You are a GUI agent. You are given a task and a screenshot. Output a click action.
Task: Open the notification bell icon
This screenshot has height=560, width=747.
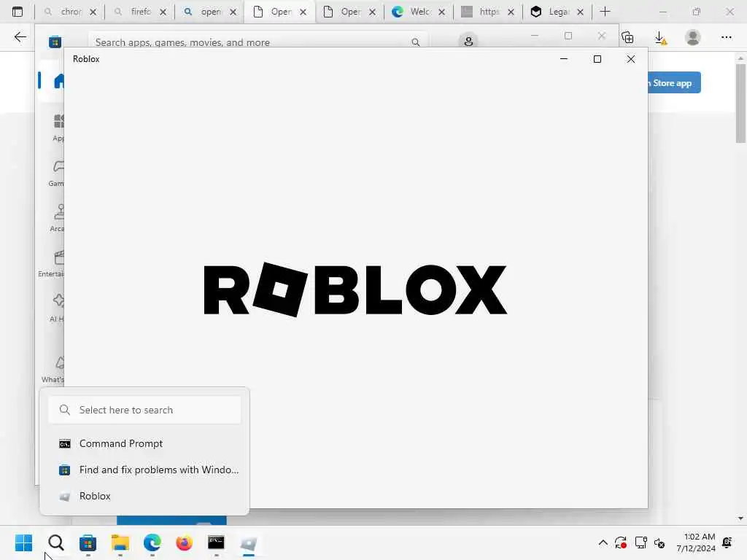(x=727, y=542)
